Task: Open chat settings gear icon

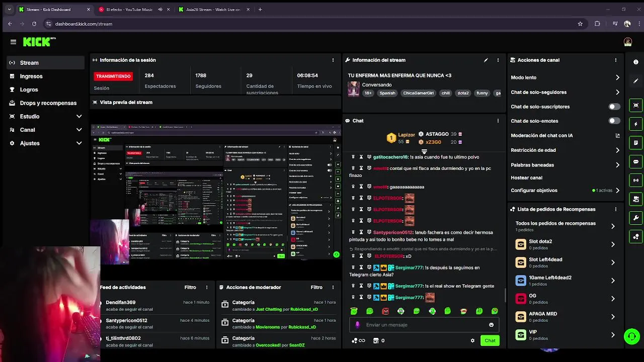Action: click(472, 340)
